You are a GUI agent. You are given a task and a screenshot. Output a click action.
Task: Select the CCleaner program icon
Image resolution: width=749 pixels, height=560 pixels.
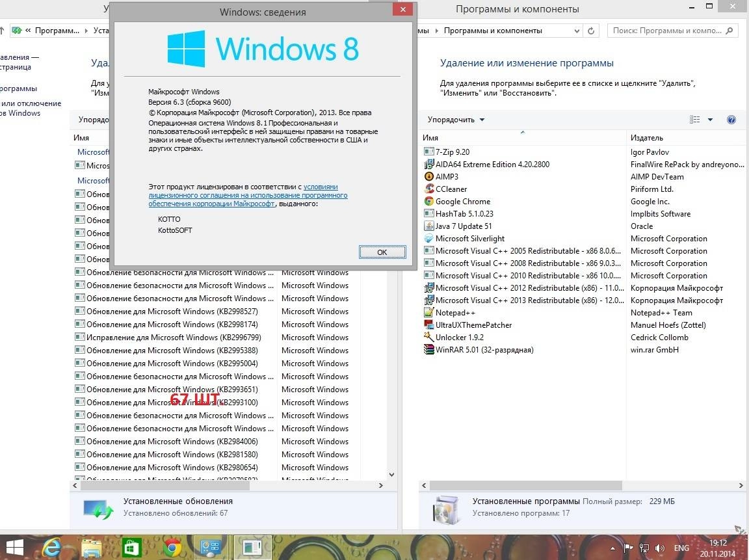pyautogui.click(x=428, y=189)
